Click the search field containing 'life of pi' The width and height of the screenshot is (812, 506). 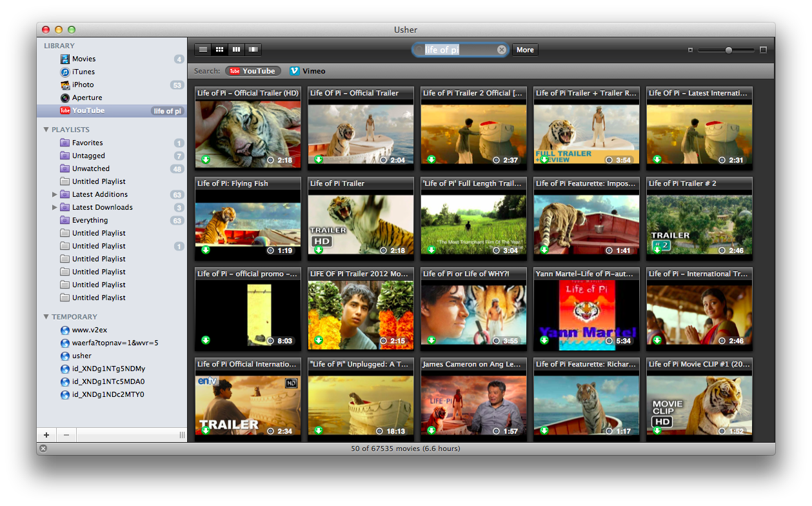[x=460, y=50]
